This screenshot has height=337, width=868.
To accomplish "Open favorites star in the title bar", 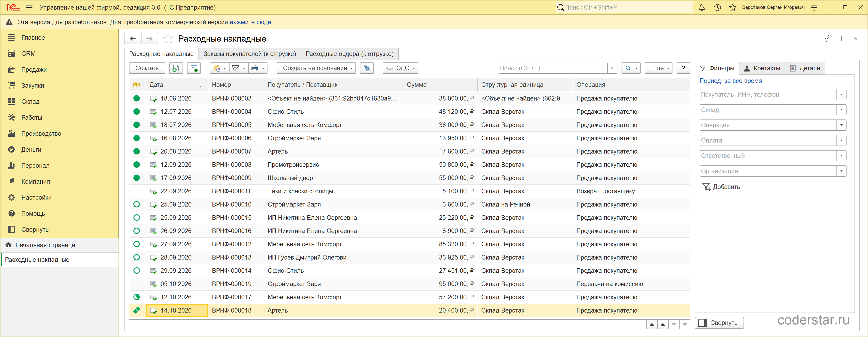I will click(x=733, y=7).
